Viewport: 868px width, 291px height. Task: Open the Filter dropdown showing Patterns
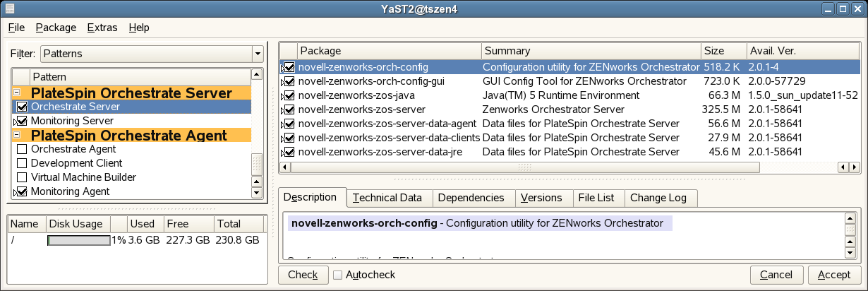152,54
